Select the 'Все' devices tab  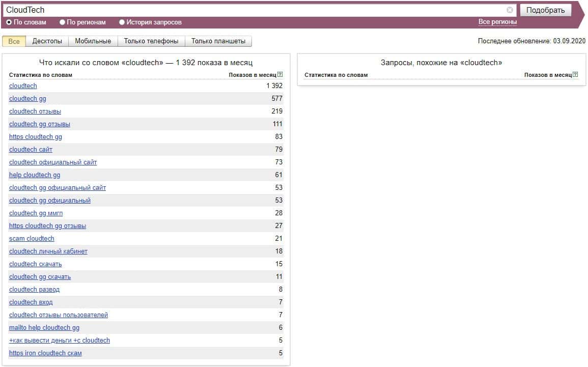click(14, 41)
